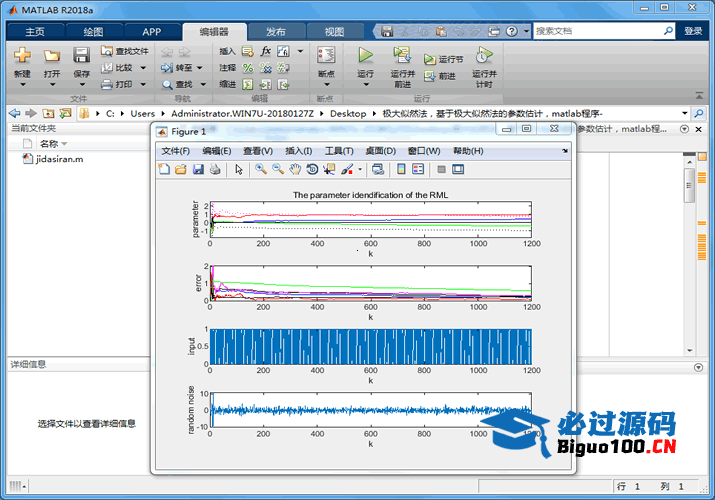Click Run Section in the ribbon
Screen dimensions: 715x500
click(444, 60)
